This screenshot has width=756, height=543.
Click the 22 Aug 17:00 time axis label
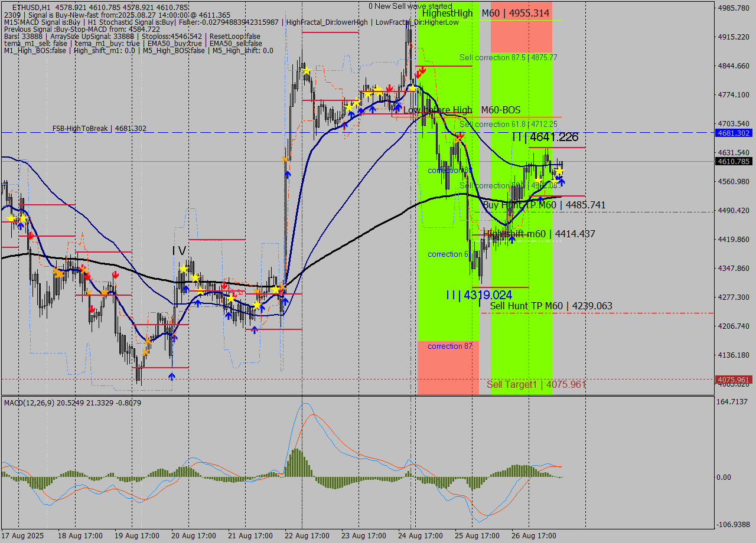click(305, 536)
